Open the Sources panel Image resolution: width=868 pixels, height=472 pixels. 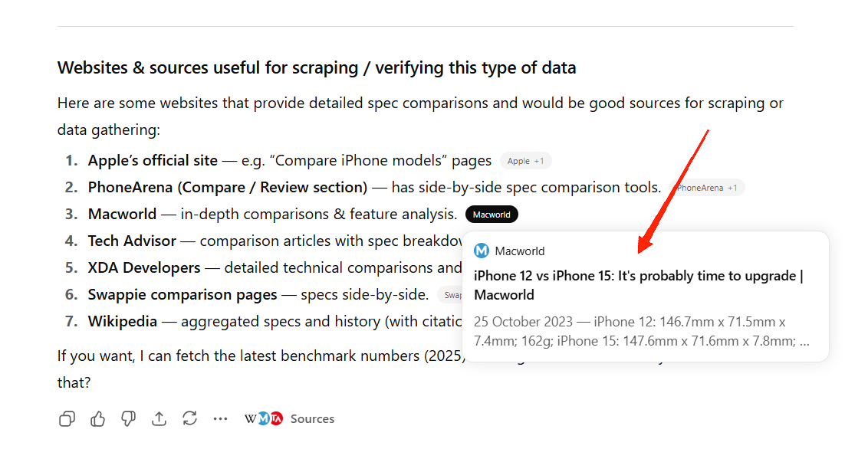(x=312, y=418)
